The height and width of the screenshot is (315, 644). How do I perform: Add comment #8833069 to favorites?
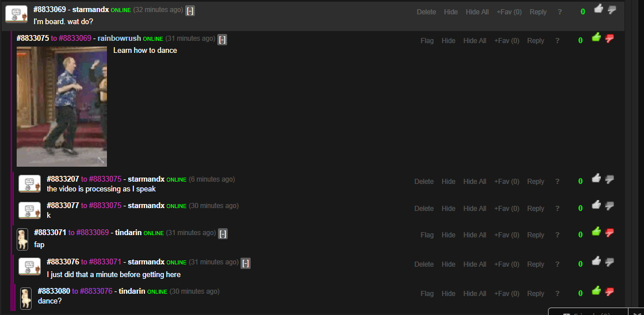pyautogui.click(x=508, y=12)
